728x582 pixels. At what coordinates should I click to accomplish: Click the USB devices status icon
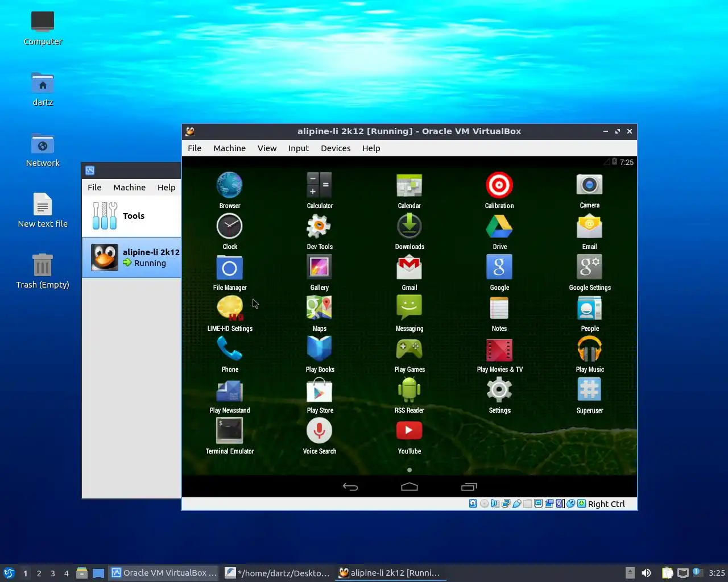coord(516,504)
